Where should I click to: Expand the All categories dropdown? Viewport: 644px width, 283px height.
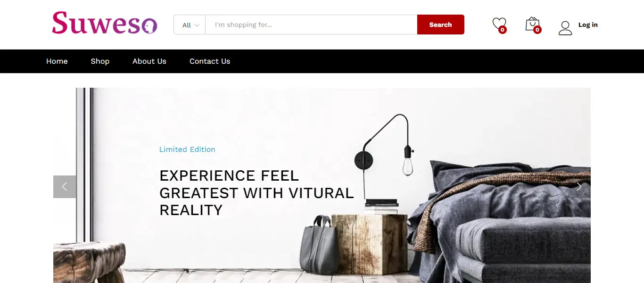[x=190, y=25]
